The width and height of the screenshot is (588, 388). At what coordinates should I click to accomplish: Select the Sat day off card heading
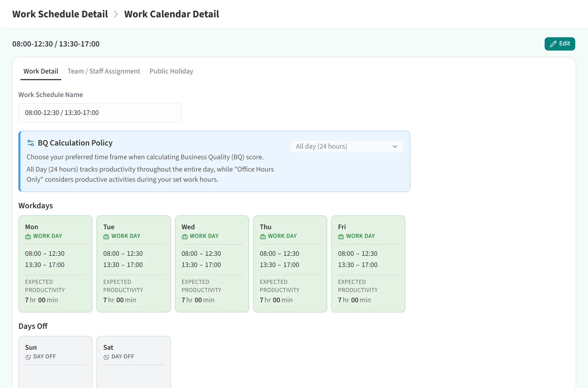pos(108,348)
